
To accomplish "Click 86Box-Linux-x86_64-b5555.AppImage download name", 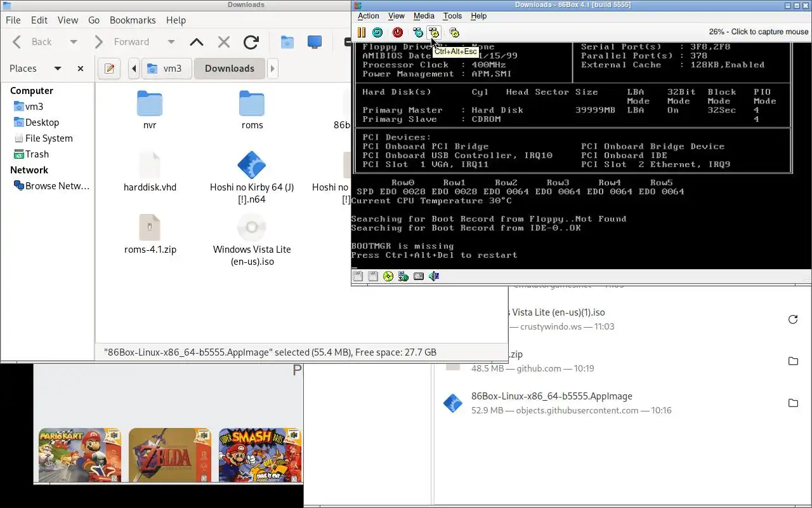I will 552,396.
